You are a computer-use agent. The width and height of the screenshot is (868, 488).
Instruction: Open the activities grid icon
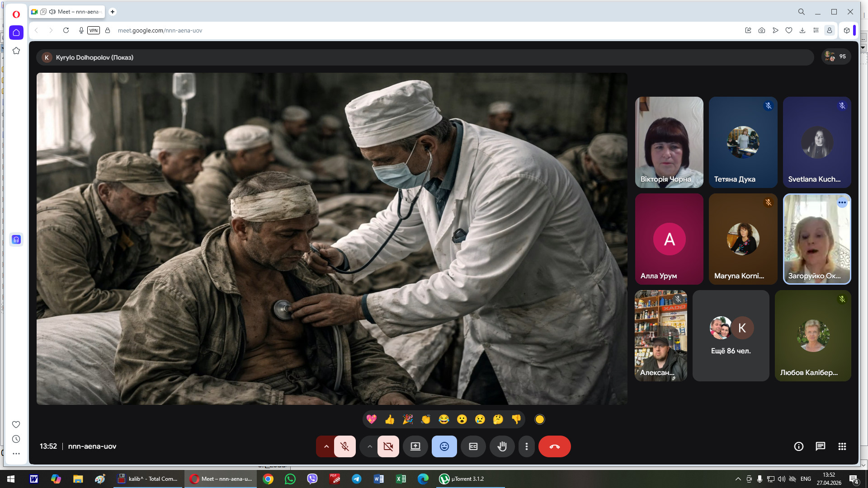click(x=842, y=446)
